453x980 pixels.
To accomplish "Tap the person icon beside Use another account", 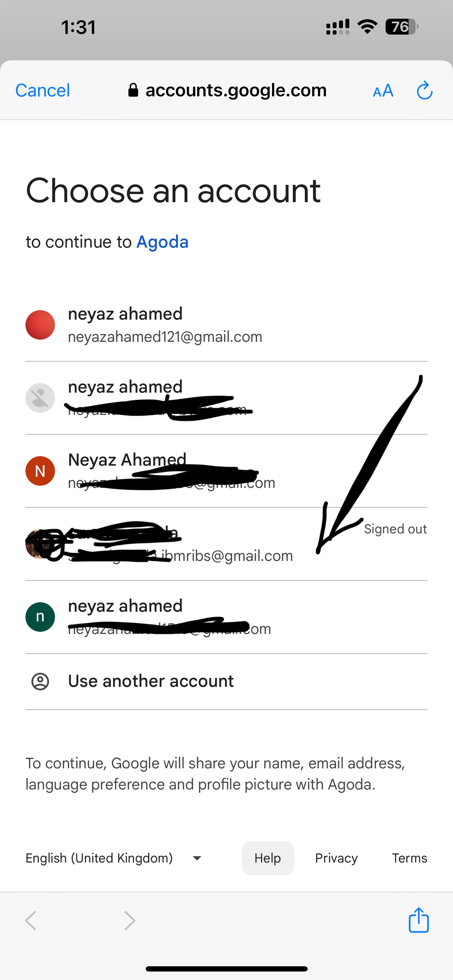I will click(40, 681).
